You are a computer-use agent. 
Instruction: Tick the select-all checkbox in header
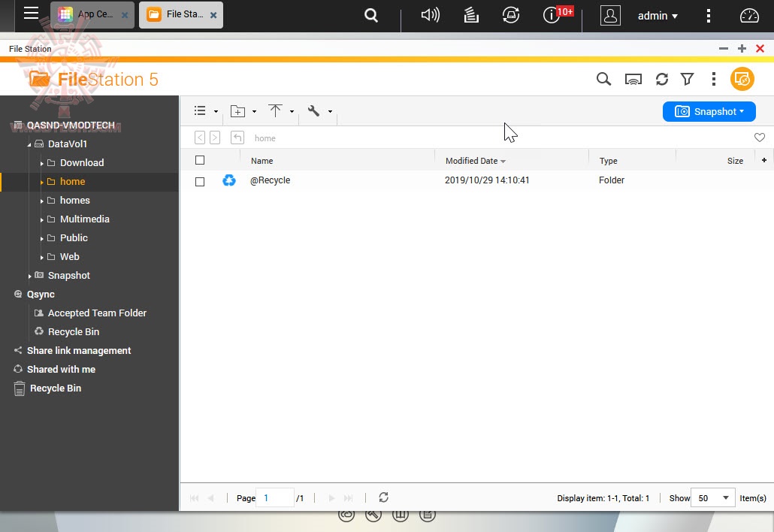tap(200, 160)
